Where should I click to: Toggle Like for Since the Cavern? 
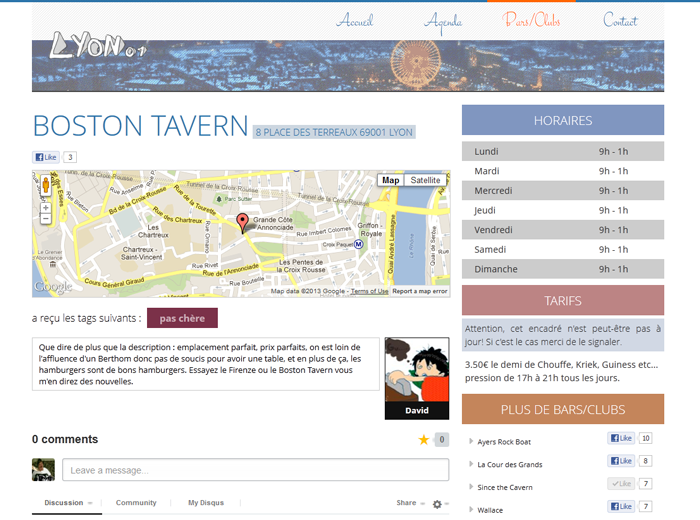coord(621,484)
